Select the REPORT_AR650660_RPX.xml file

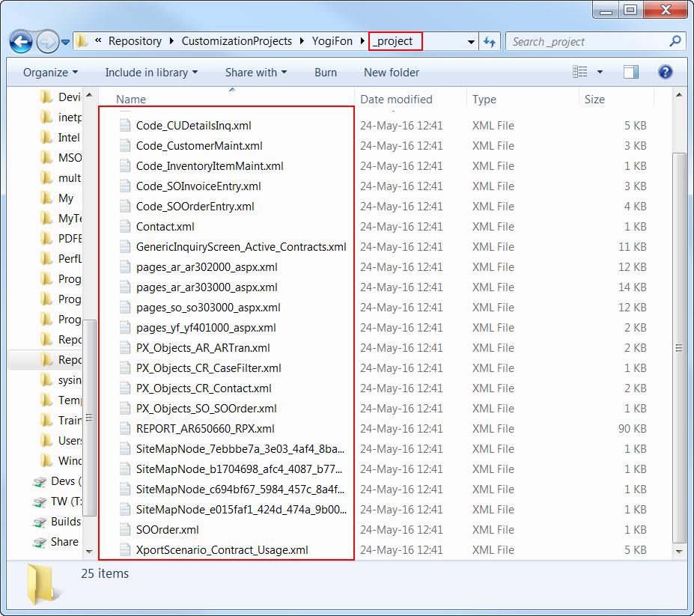point(205,429)
